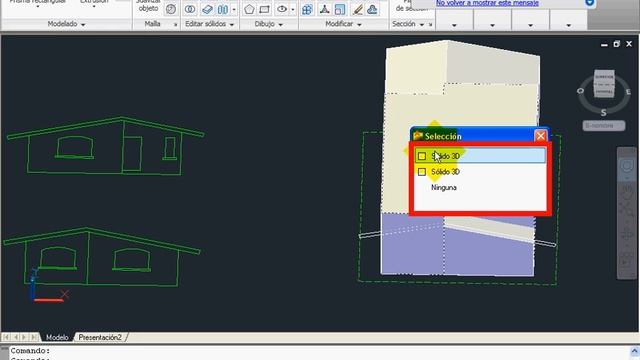Expand the Sección panel dropdown

(422, 25)
